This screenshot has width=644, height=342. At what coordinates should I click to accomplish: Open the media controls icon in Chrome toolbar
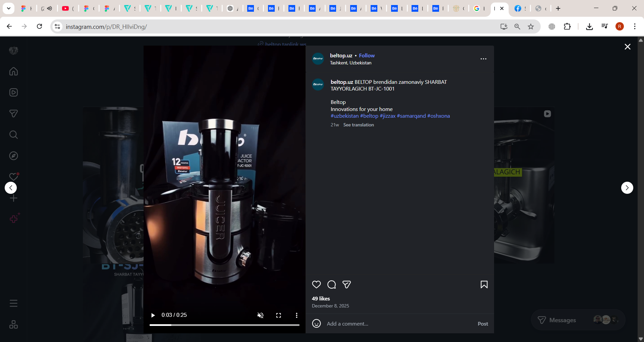[605, 26]
